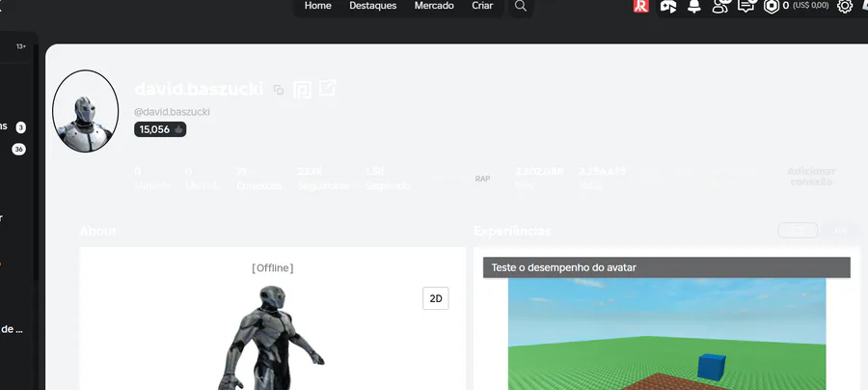Viewport: 868px width, 390px height.
Task: Click the sidebar badge showing 3
Action: (20, 127)
